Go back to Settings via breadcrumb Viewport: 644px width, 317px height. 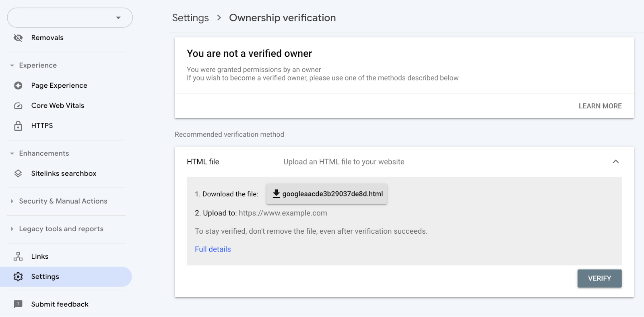point(190,18)
